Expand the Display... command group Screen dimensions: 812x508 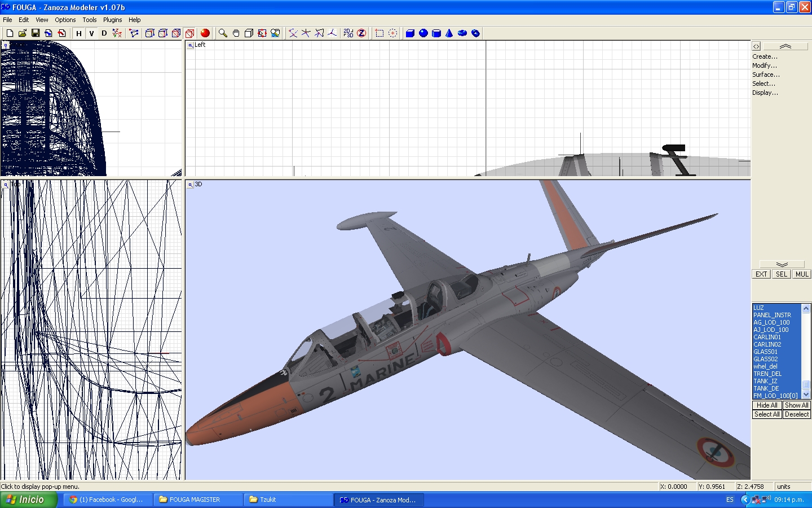pyautogui.click(x=765, y=93)
